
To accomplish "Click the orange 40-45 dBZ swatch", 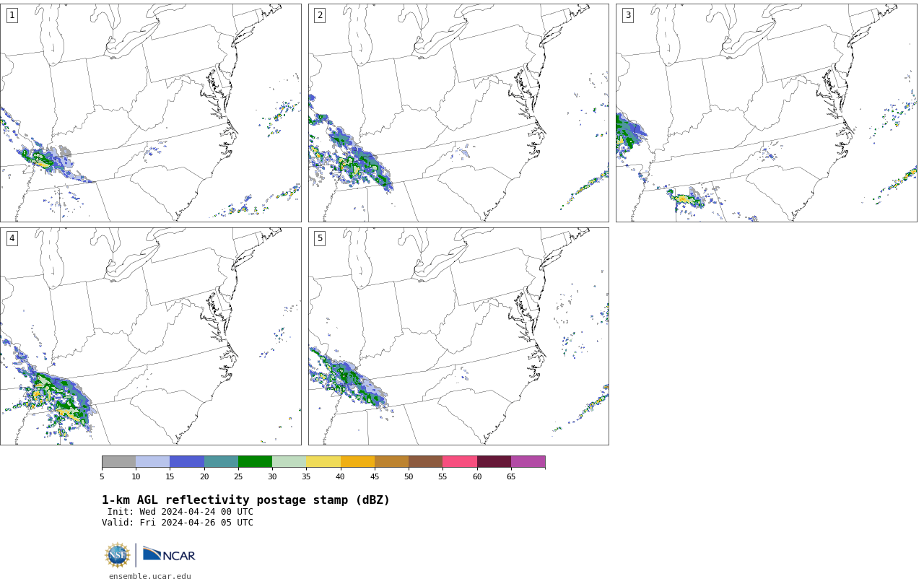I will tap(357, 462).
